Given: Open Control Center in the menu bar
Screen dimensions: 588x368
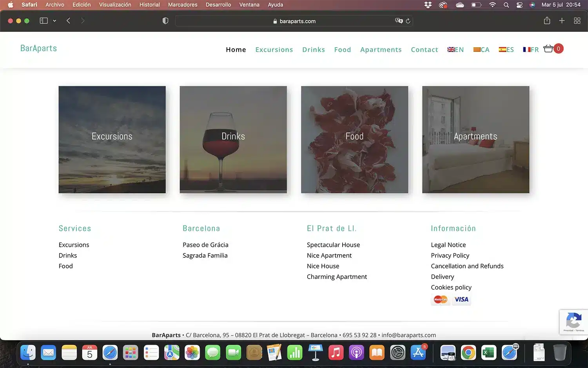Looking at the screenshot, I should 519,5.
